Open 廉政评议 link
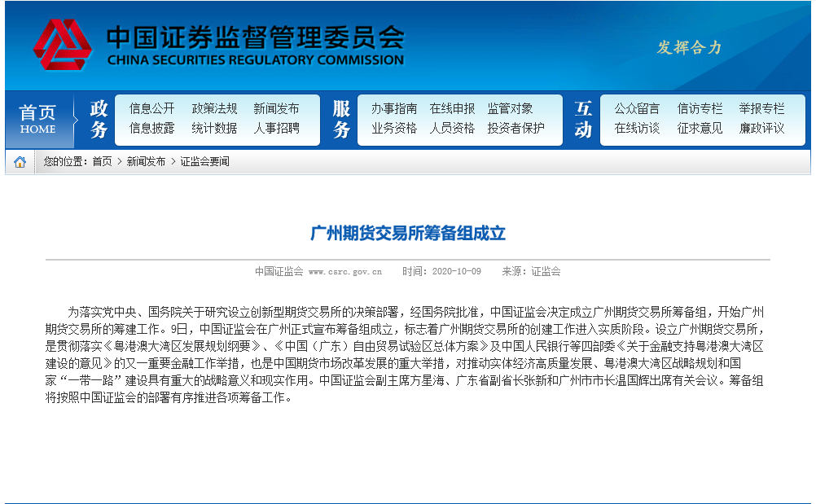The height and width of the screenshot is (504, 816). (762, 128)
